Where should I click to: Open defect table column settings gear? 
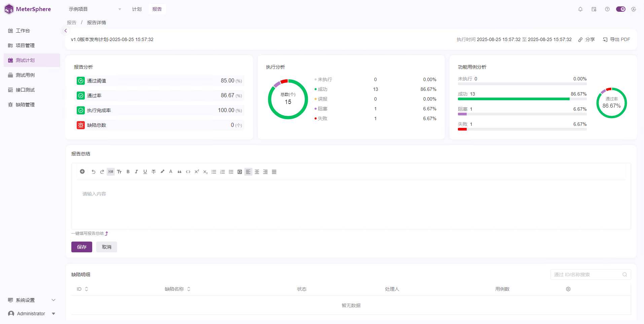pos(568,289)
